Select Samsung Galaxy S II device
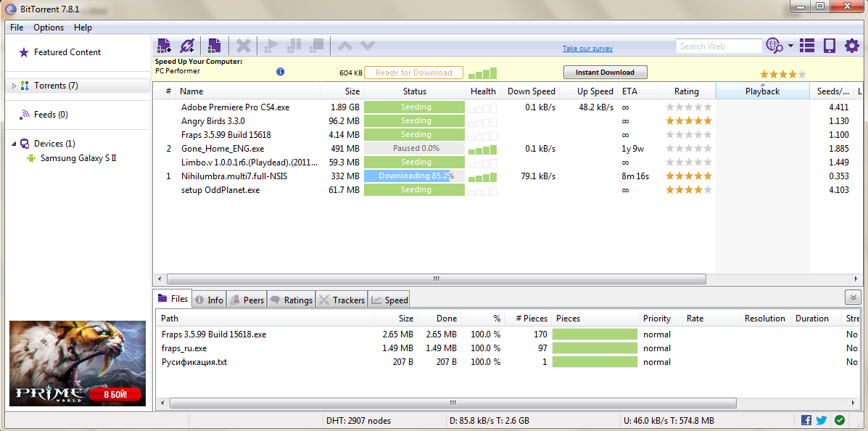This screenshot has width=868, height=431. pyautogui.click(x=78, y=158)
